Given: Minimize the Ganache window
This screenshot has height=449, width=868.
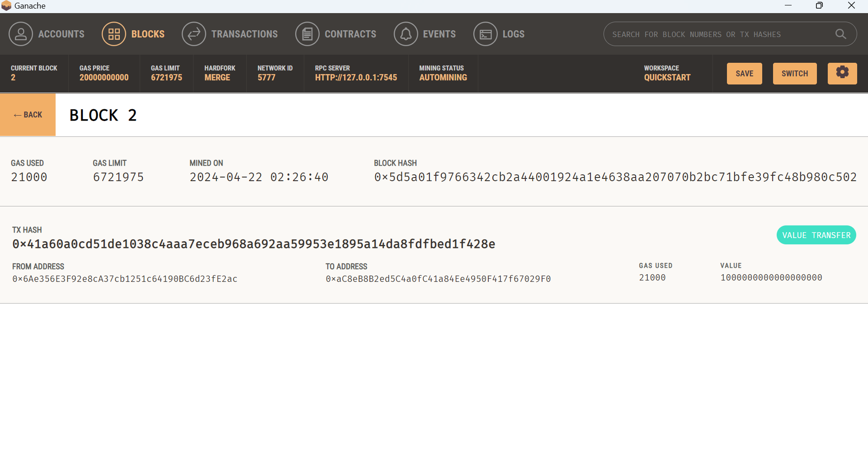Looking at the screenshot, I should tap(788, 5).
